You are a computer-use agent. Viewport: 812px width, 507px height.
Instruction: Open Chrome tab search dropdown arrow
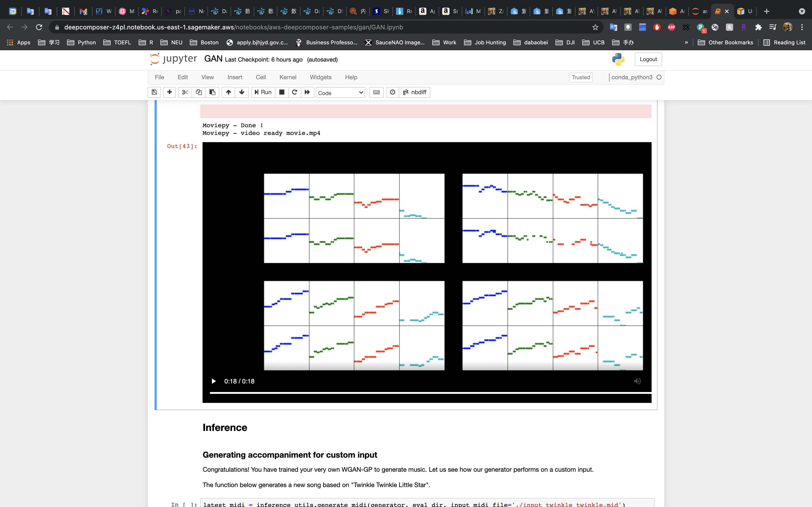click(x=802, y=11)
